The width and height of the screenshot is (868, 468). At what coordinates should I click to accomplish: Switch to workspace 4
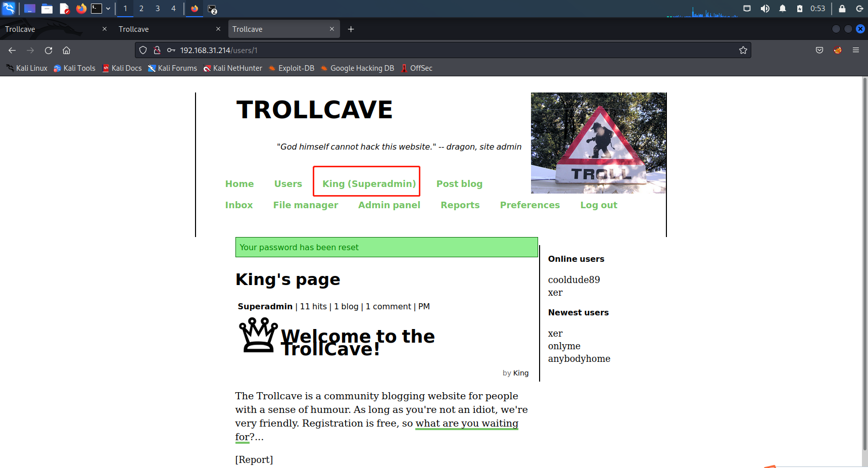click(173, 9)
